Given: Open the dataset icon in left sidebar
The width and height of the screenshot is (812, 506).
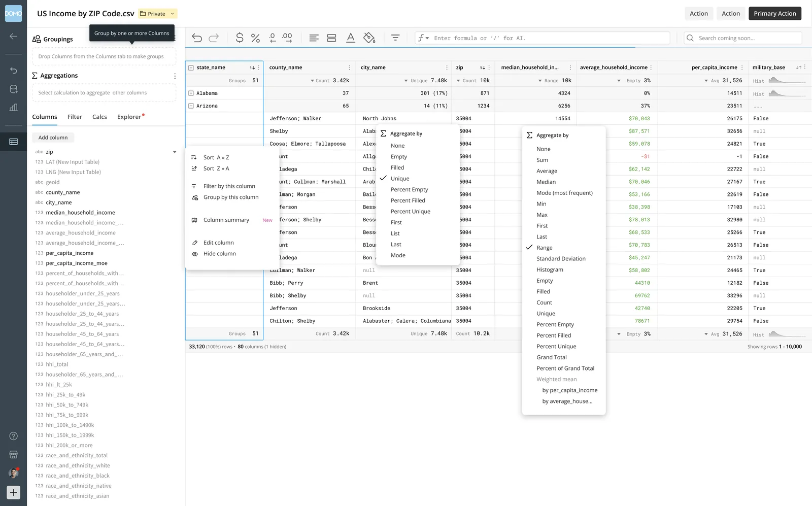Looking at the screenshot, I should click(14, 89).
